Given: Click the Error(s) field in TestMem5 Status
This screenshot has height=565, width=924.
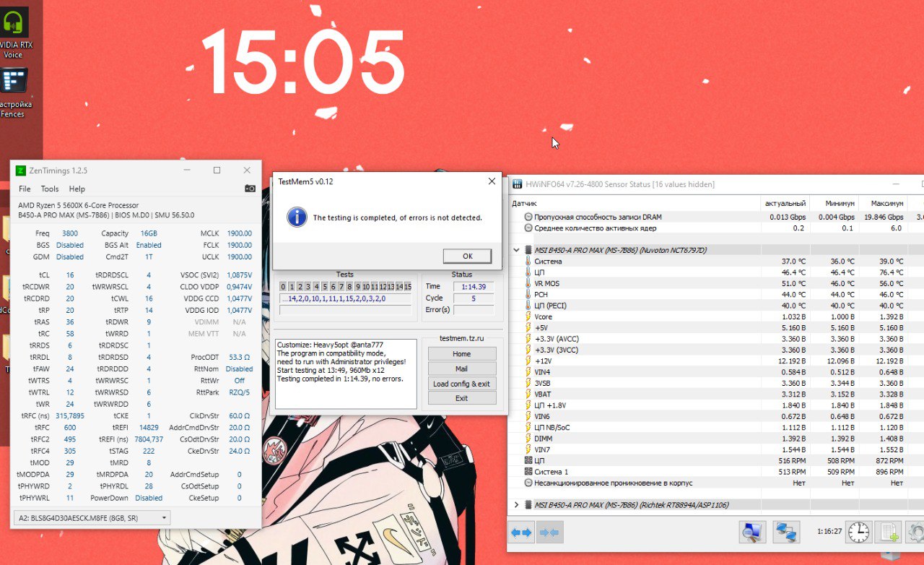Looking at the screenshot, I should (474, 310).
